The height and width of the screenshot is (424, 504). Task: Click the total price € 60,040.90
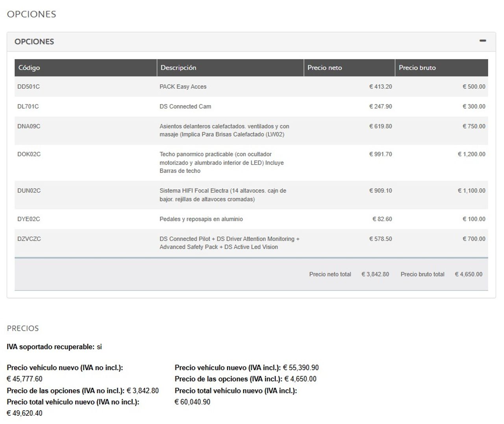click(x=192, y=402)
